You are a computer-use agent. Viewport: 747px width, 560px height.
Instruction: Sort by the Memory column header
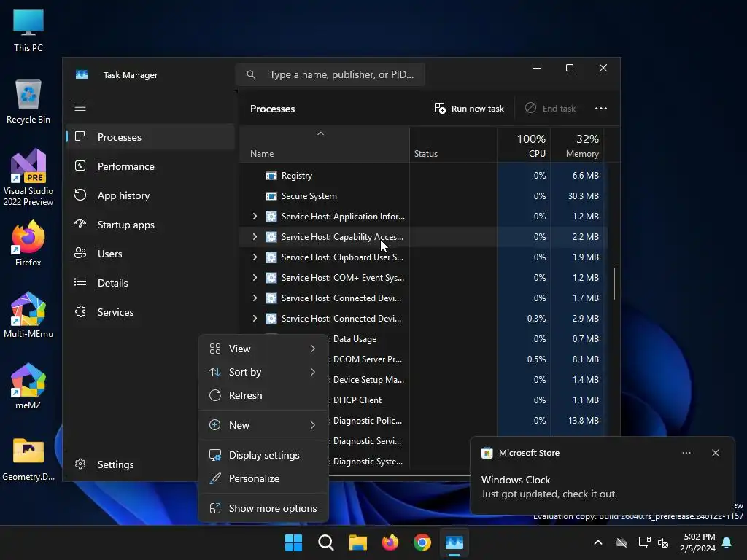577,145
